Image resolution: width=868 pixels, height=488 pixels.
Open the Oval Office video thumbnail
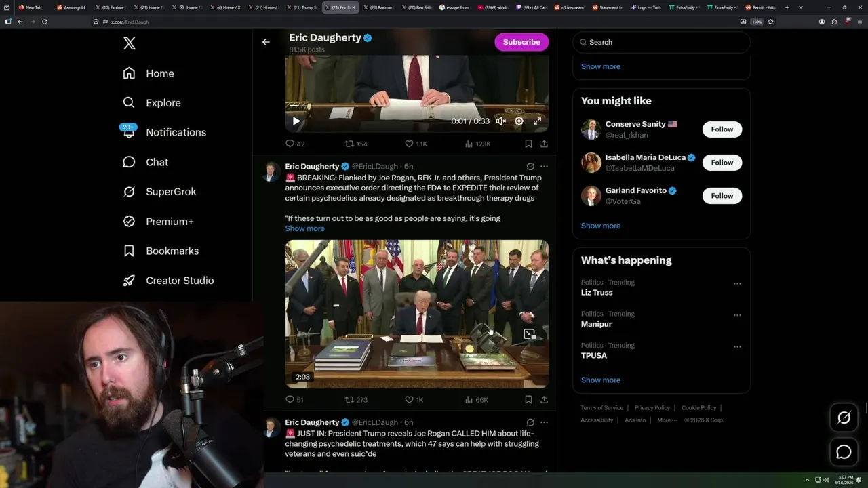417,314
